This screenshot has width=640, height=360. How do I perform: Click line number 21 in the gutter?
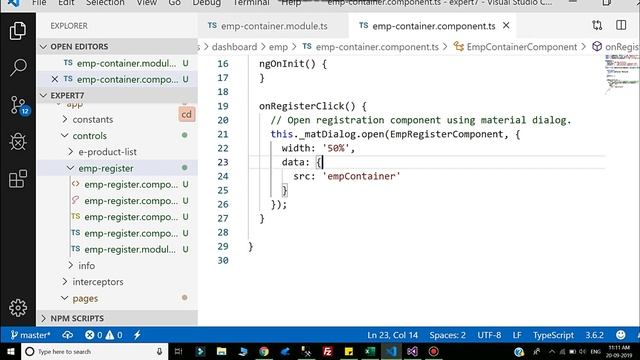[223, 134]
